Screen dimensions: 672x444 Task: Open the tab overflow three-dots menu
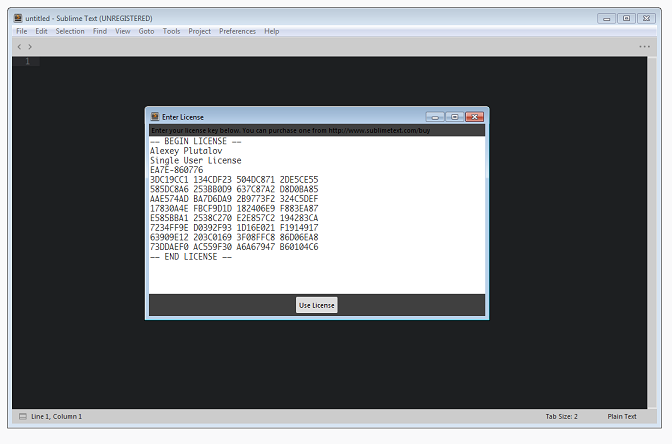[x=644, y=46]
